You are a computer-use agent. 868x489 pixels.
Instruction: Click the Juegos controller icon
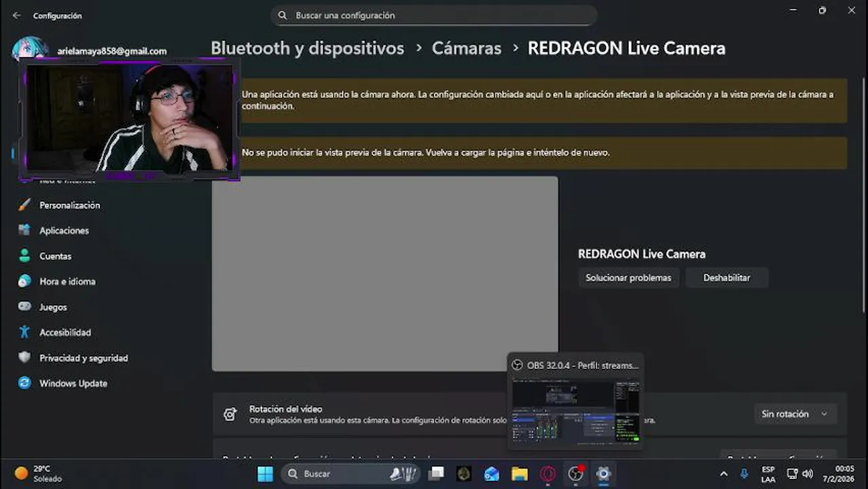[x=24, y=307]
